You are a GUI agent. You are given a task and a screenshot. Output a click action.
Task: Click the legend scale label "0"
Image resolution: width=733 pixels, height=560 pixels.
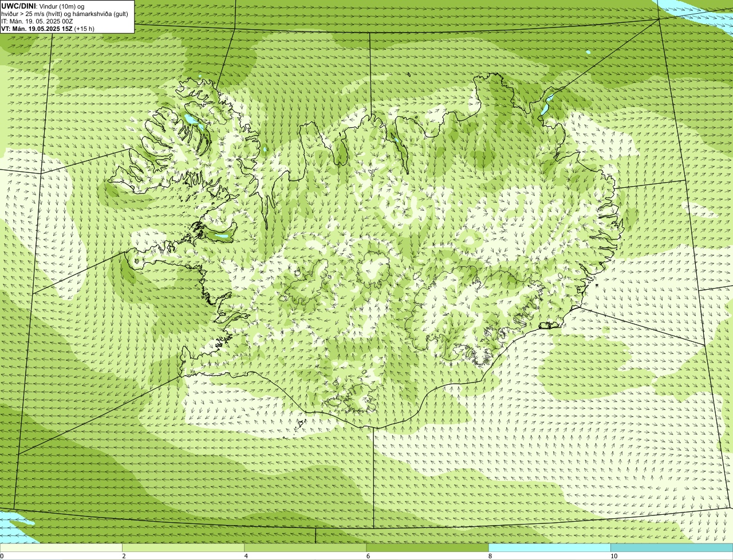click(x=2, y=556)
